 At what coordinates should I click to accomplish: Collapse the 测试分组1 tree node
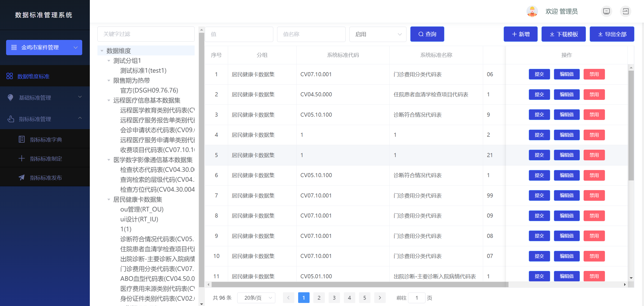pyautogui.click(x=109, y=61)
